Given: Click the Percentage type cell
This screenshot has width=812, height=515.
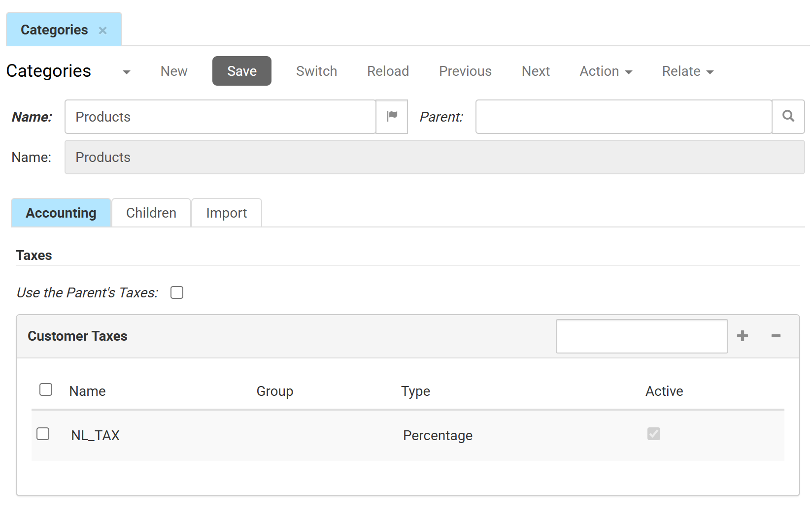Looking at the screenshot, I should tap(438, 435).
